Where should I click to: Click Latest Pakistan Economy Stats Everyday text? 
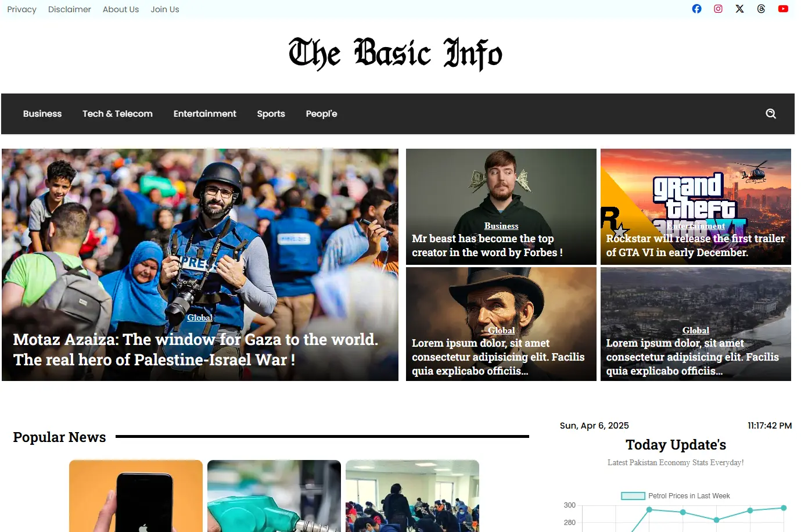676,463
